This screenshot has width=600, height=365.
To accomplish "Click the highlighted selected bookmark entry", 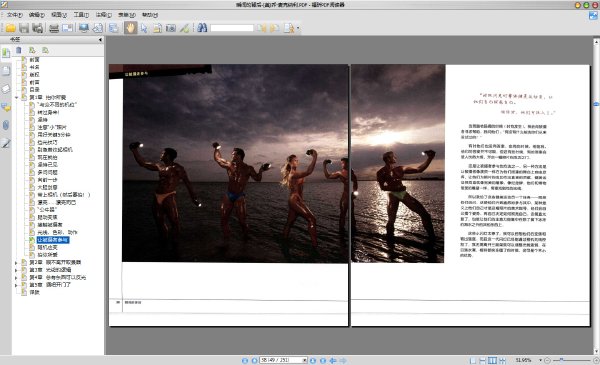I will click(53, 240).
